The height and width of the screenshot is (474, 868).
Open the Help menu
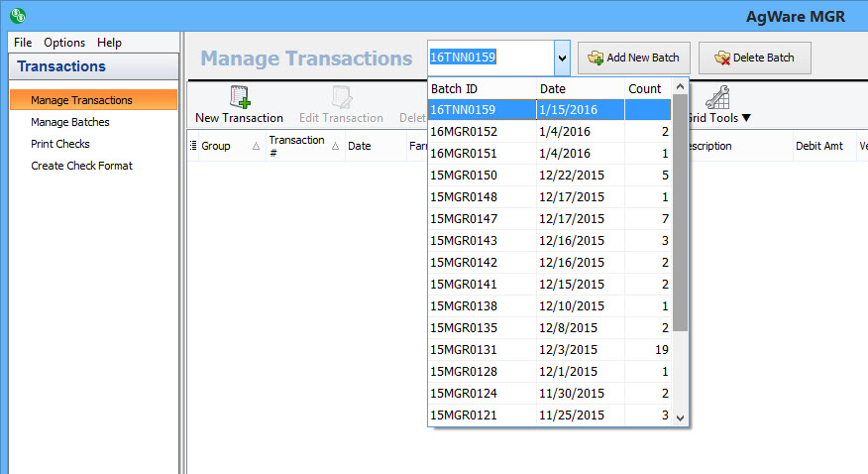tap(109, 43)
